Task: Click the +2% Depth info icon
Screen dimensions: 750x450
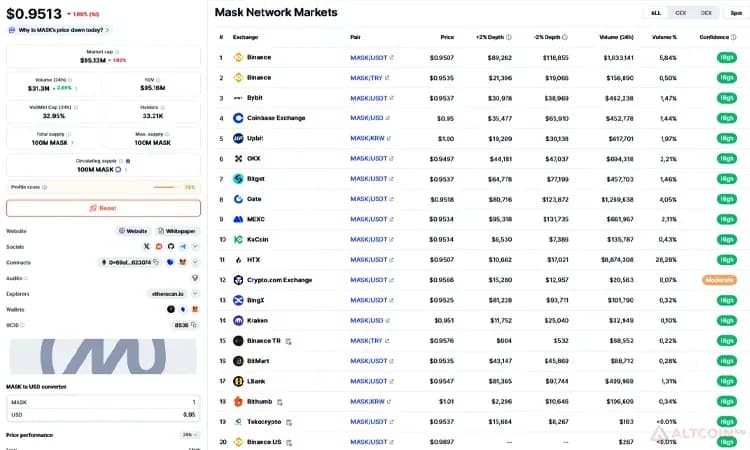Action: tap(508, 37)
